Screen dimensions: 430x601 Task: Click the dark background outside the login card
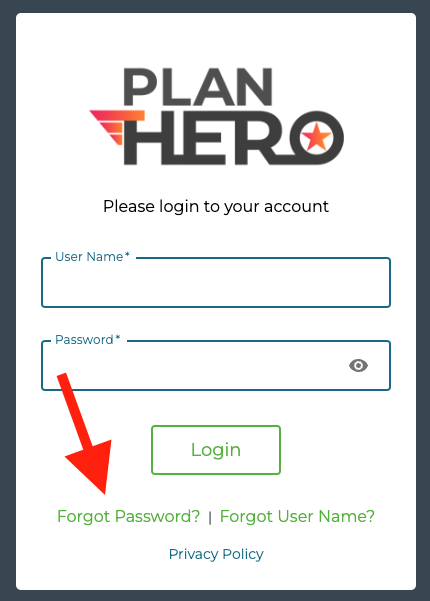coord(7,300)
